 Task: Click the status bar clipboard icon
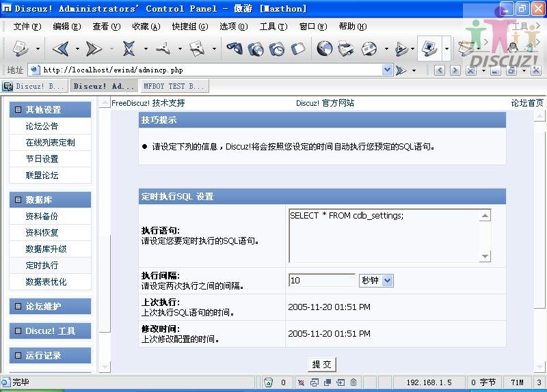point(353,382)
